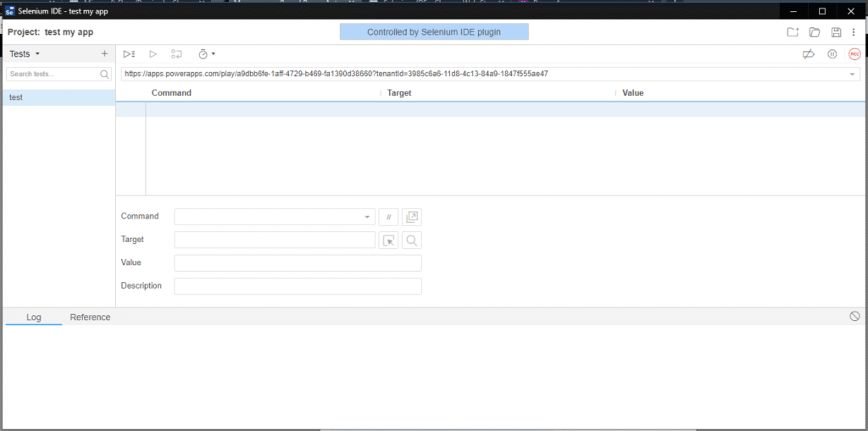Minimize the Selenium IDE window
868x431 pixels.
(793, 11)
